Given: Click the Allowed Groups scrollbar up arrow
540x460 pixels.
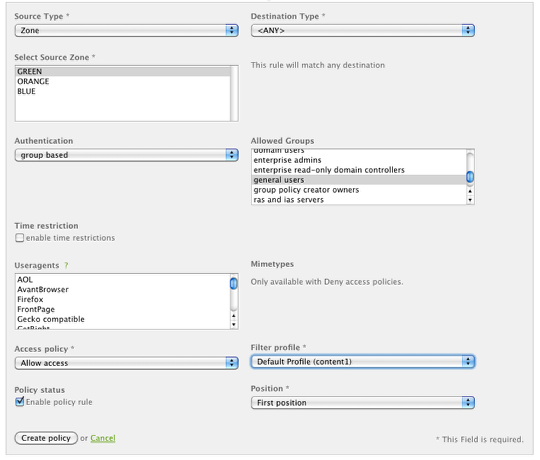Looking at the screenshot, I should [x=470, y=191].
